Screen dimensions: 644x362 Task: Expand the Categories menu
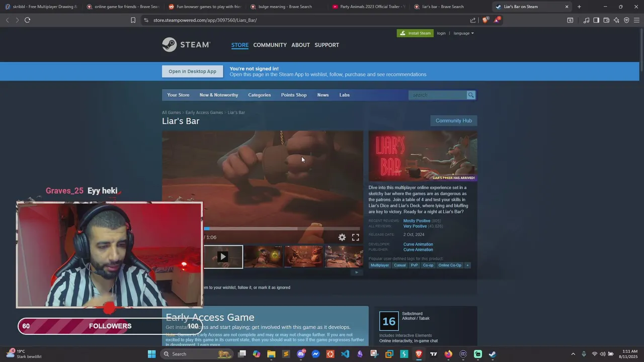[x=259, y=95]
